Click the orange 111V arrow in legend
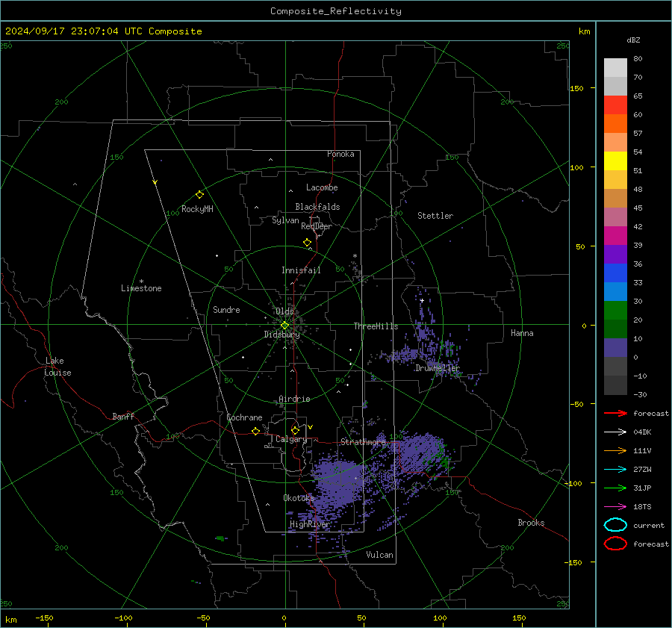 [x=615, y=450]
